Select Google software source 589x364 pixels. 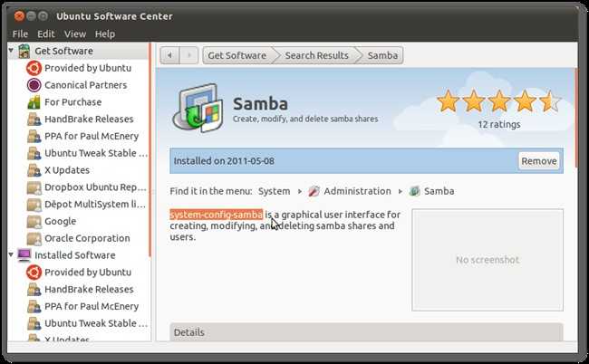tap(60, 222)
